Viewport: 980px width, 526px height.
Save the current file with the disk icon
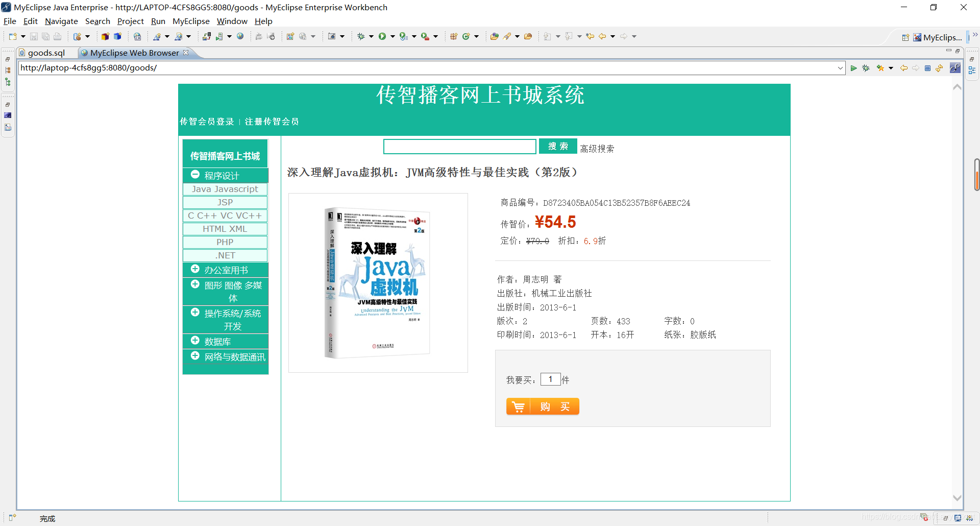pyautogui.click(x=34, y=36)
